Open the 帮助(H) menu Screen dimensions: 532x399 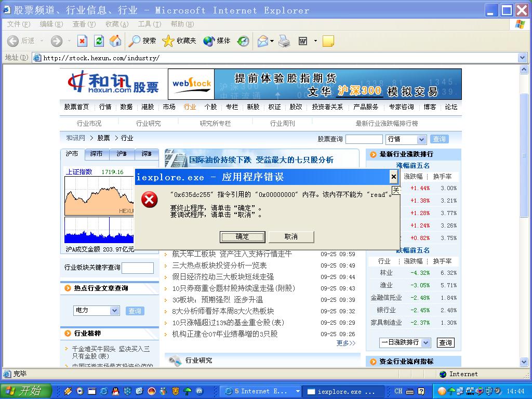182,24
